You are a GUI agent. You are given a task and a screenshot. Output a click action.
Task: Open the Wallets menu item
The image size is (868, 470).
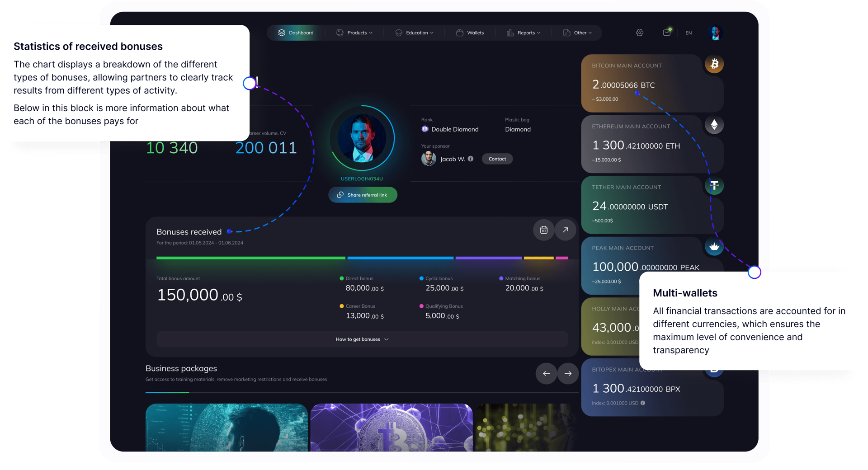470,33
